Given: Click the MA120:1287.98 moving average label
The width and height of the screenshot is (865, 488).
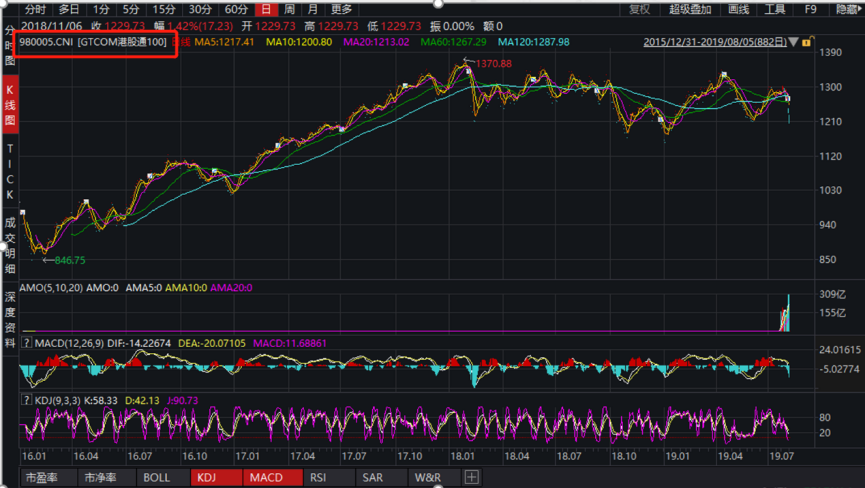Looking at the screenshot, I should coord(533,42).
